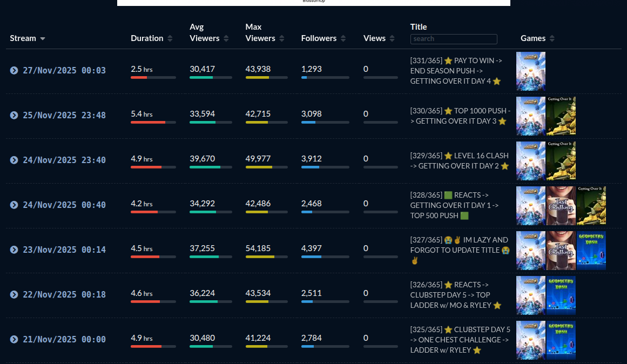Click the Followers column header label
Image resolution: width=627 pixels, height=364 pixels.
coord(319,38)
